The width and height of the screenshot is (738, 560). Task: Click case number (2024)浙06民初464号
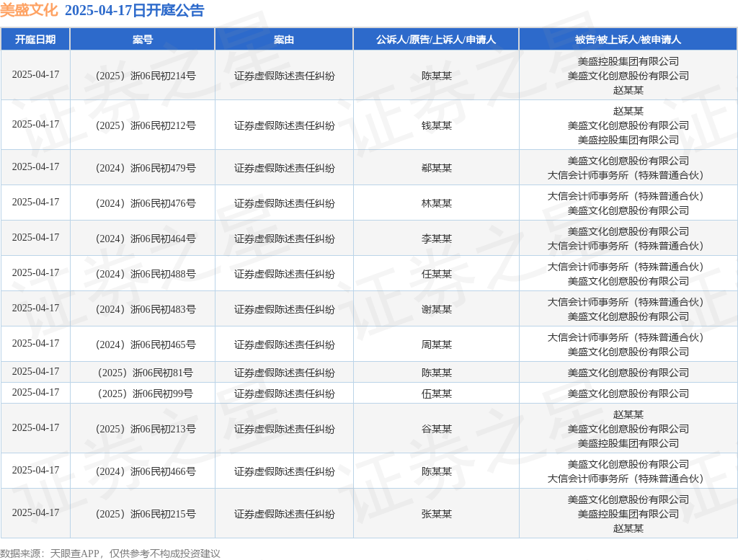coord(146,239)
